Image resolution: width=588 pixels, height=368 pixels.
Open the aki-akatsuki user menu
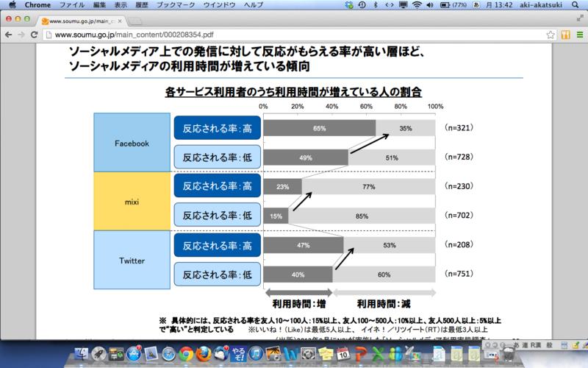[541, 5]
